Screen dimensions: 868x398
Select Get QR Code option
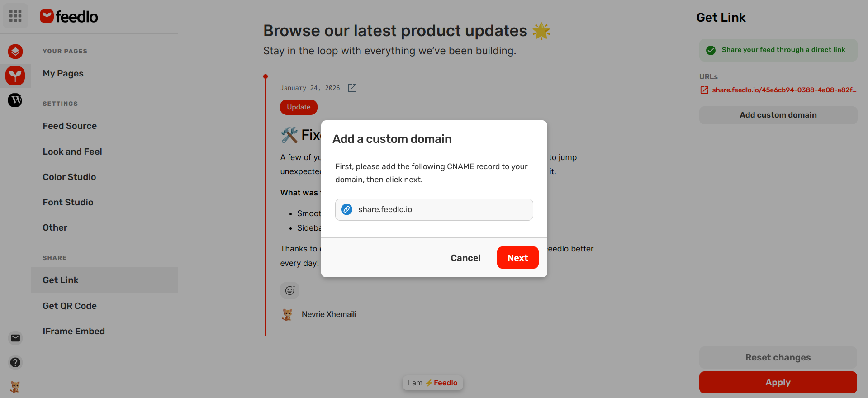[70, 306]
